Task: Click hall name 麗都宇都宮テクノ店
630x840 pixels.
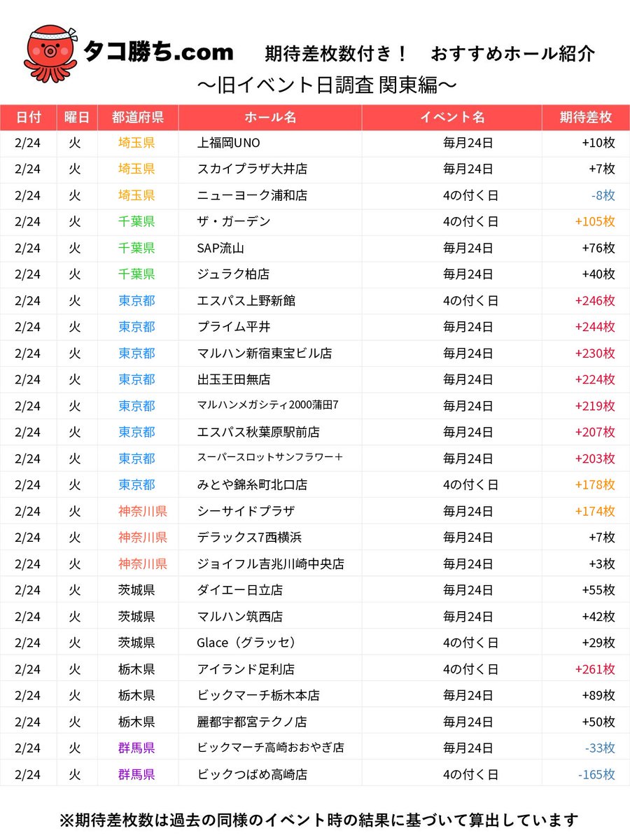Action: coord(252,722)
